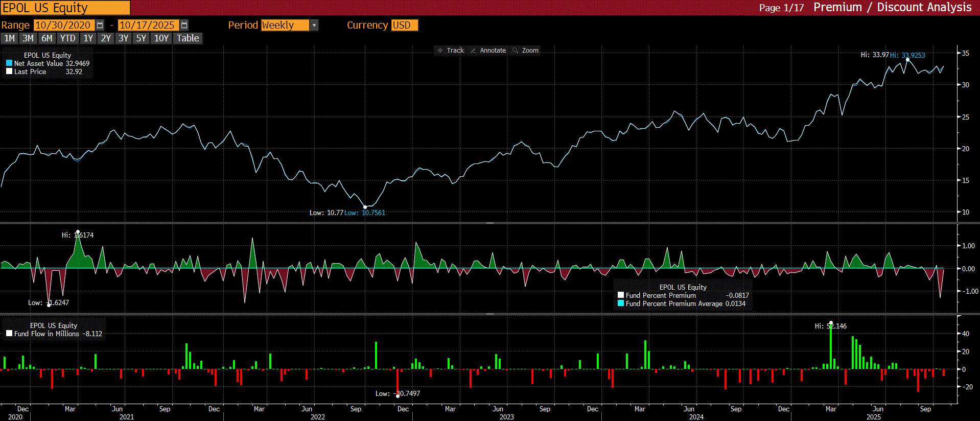Choose the 10Y range button
This screenshot has height=421, width=980.
(x=161, y=38)
